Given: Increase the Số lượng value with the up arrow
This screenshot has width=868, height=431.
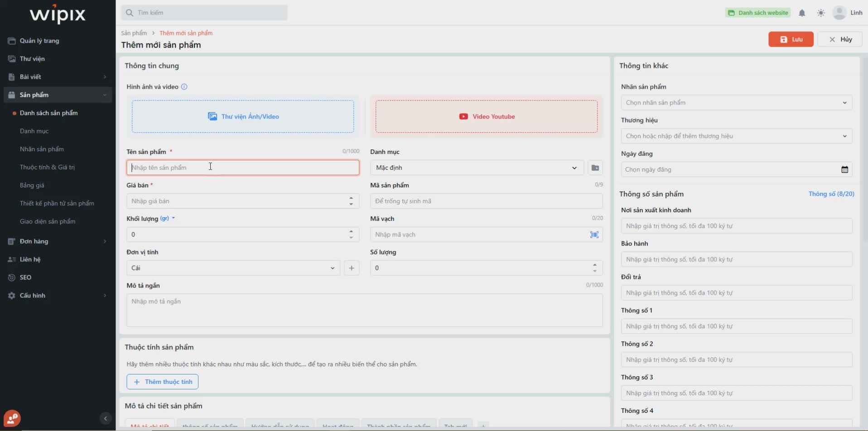Looking at the screenshot, I should pyautogui.click(x=594, y=265).
